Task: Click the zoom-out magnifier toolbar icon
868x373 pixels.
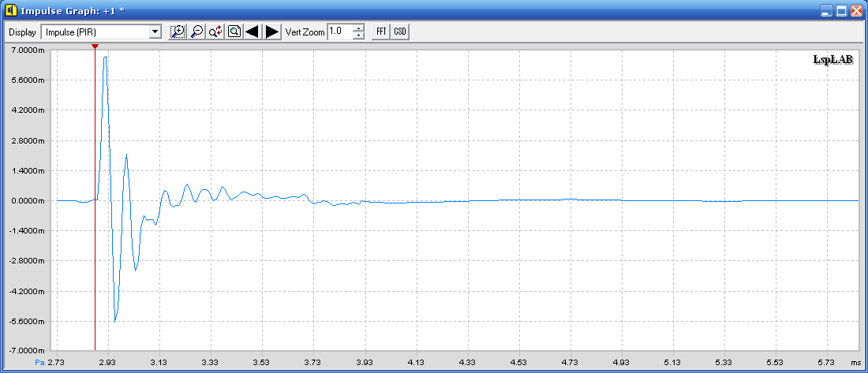Action: click(196, 32)
